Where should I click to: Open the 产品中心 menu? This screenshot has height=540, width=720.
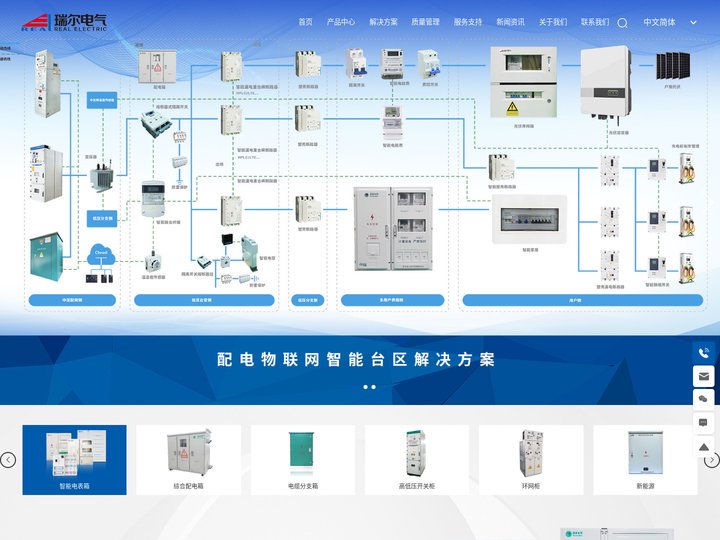pos(341,22)
